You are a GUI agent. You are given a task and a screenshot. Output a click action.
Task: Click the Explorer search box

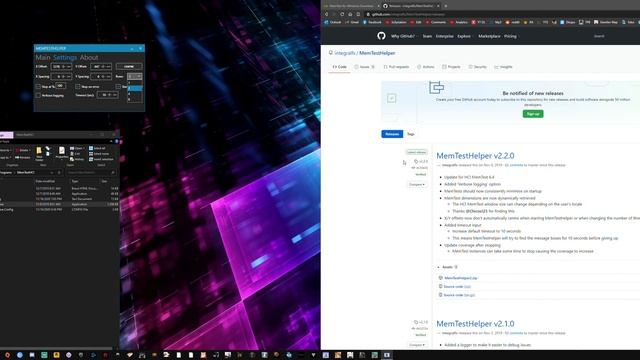pyautogui.click(x=91, y=173)
